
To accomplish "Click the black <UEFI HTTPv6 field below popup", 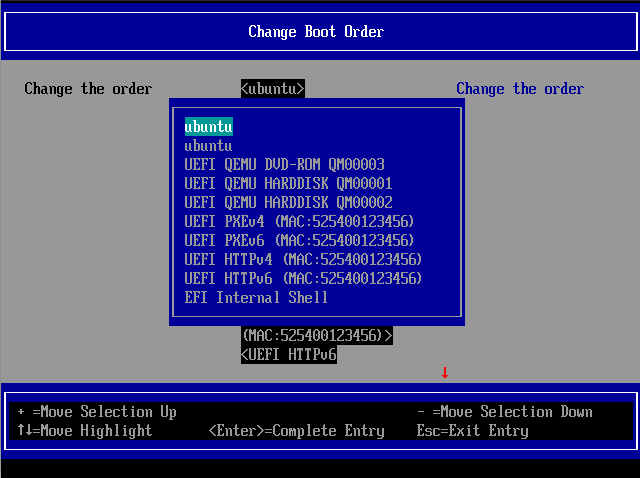I will pos(289,354).
